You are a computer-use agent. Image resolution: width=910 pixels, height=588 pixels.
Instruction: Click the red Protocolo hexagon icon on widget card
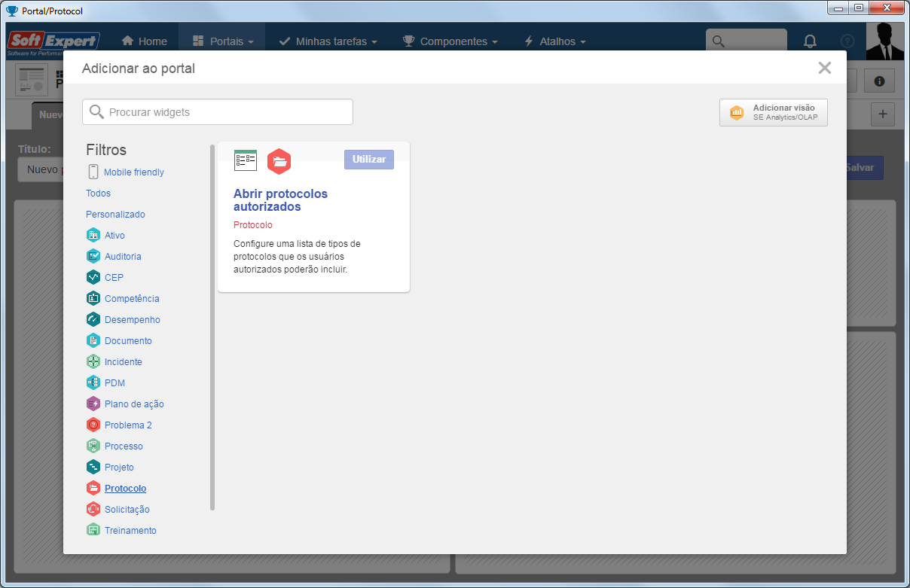(279, 161)
